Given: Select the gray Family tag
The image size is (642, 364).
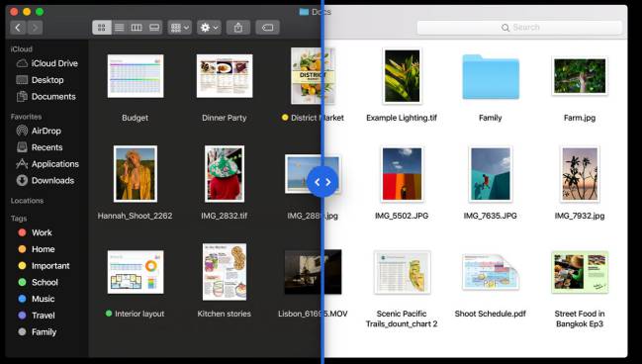Looking at the screenshot, I should coord(38,332).
